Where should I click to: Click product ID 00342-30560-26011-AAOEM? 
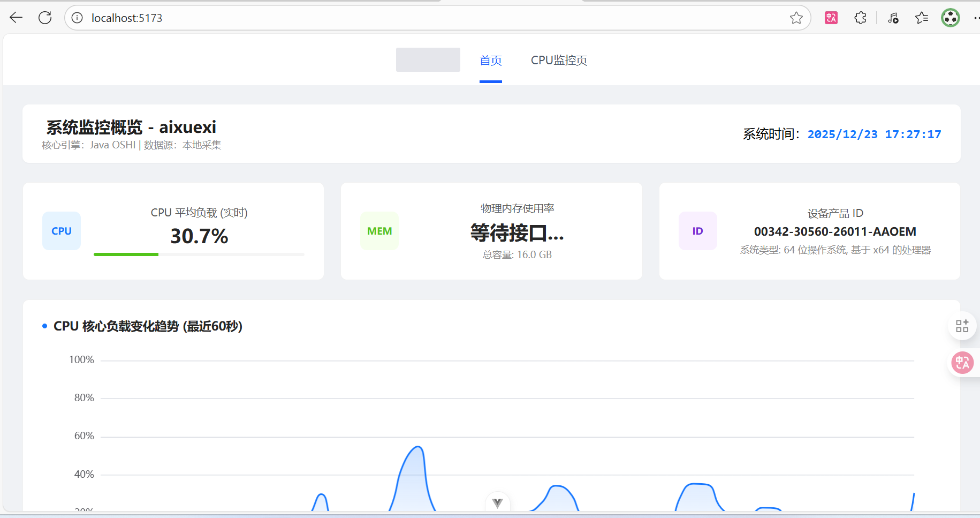(835, 231)
